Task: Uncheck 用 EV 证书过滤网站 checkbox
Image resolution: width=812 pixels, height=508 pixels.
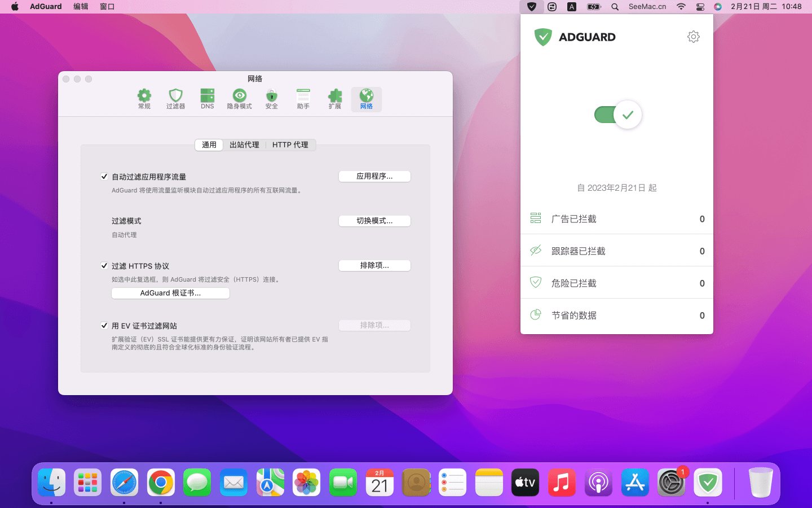Action: pyautogui.click(x=104, y=326)
